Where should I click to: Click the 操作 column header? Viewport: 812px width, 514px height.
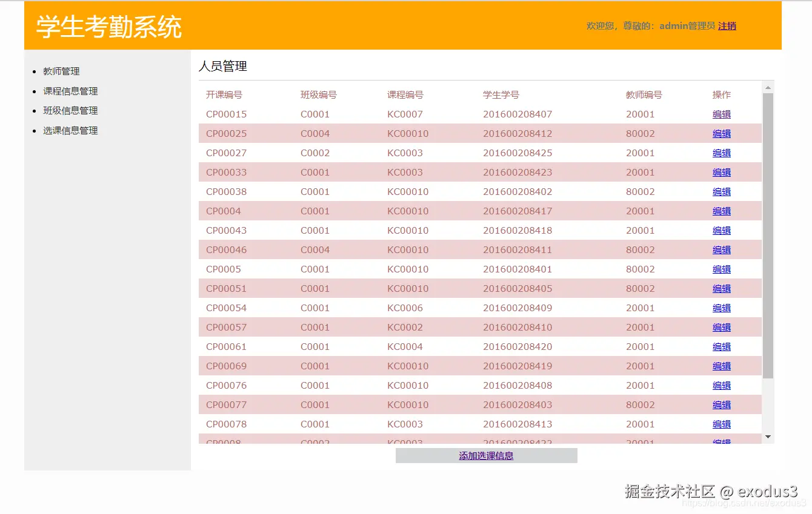click(x=722, y=95)
